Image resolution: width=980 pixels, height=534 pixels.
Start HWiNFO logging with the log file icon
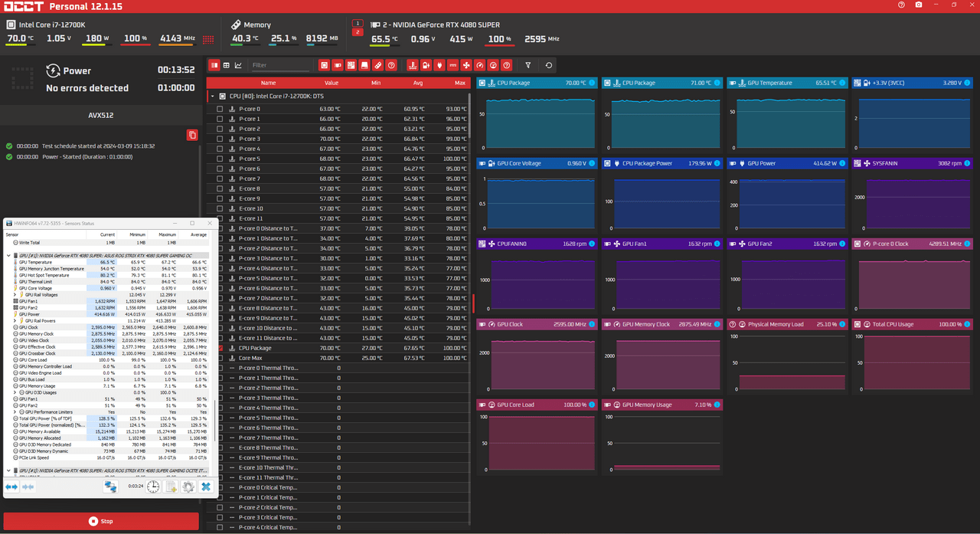pos(171,486)
